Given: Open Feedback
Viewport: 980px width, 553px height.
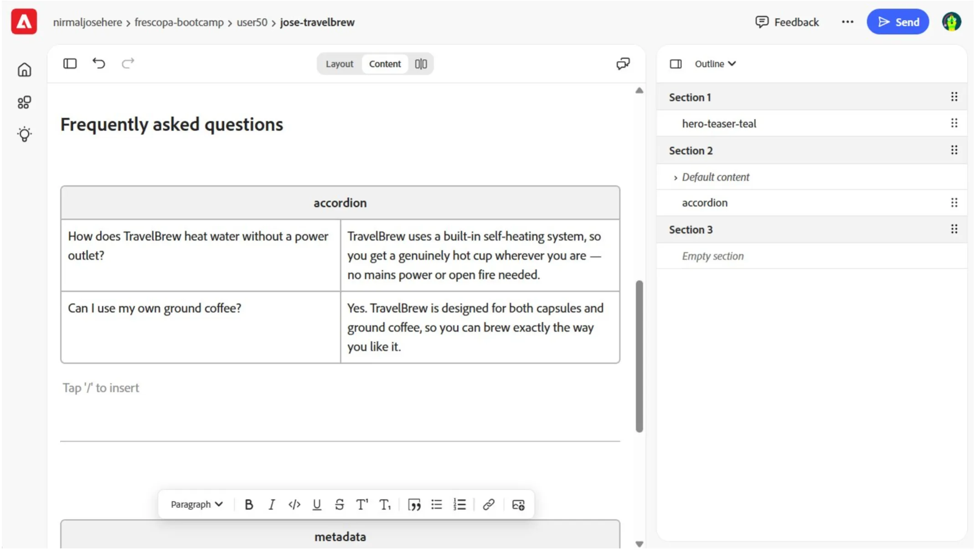Looking at the screenshot, I should coord(788,22).
